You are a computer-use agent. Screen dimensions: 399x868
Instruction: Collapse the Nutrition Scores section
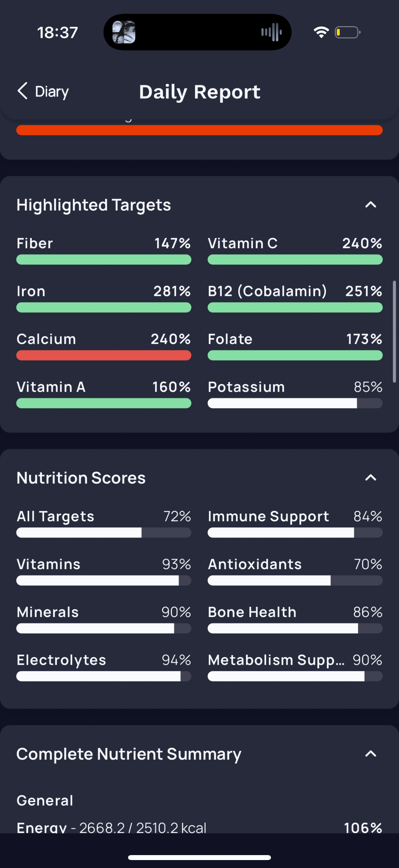point(370,477)
